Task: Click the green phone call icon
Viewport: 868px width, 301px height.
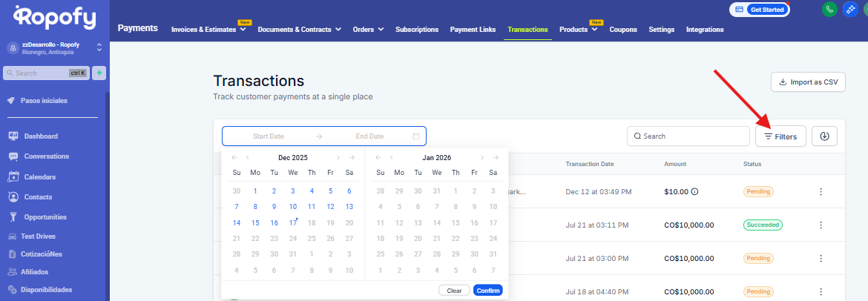Action: [829, 10]
